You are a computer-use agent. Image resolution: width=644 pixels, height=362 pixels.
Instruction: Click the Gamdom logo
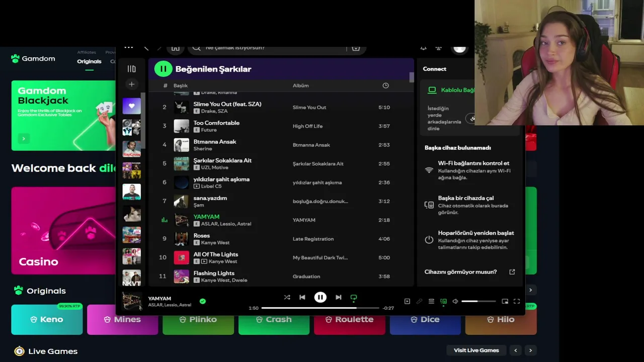[x=33, y=59]
